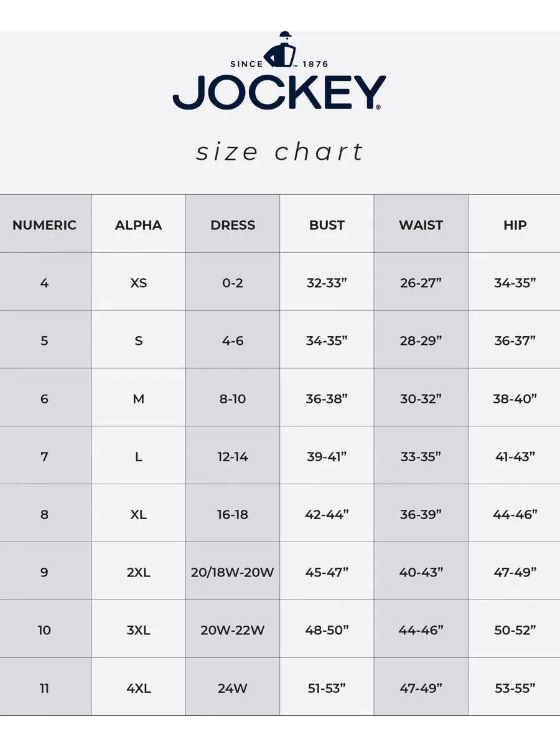The height and width of the screenshot is (747, 560).
Task: Select the 20/18W-20W dress size cell
Action: (232, 572)
